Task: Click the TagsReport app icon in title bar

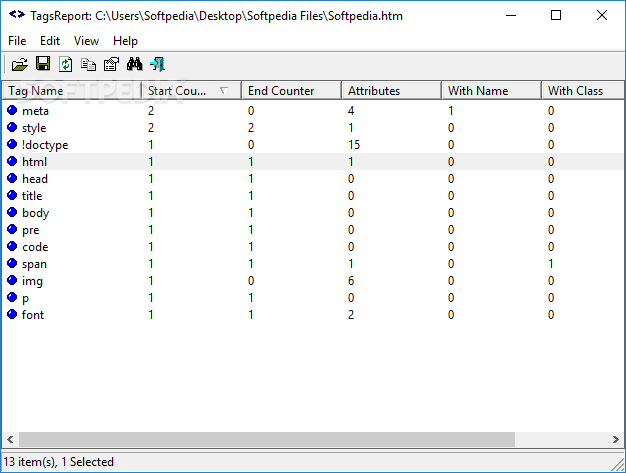Action: point(17,15)
